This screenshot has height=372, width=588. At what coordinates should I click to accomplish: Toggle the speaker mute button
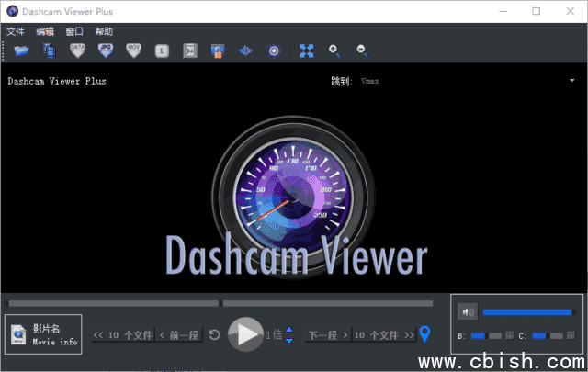468,312
